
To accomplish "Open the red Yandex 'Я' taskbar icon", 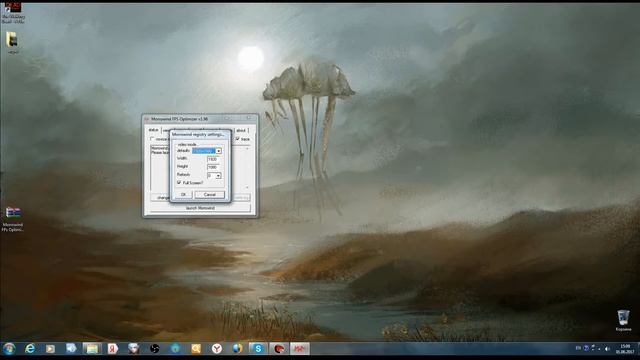I will [x=113, y=349].
